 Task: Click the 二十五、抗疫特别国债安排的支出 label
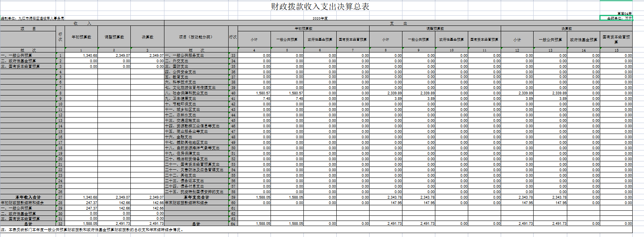[195, 192]
